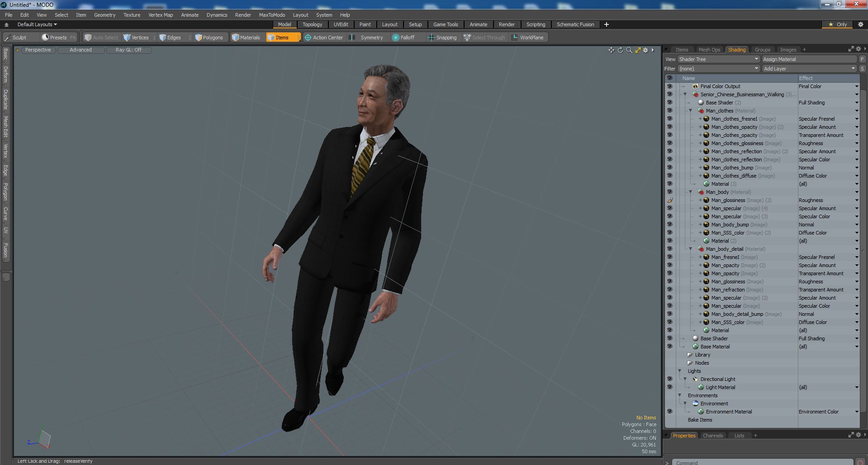This screenshot has height=465, width=868.
Task: Open the Geometry menu
Action: pyautogui.click(x=104, y=15)
